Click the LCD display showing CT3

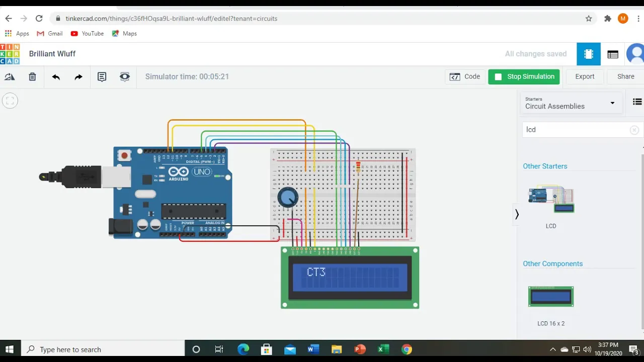click(350, 278)
